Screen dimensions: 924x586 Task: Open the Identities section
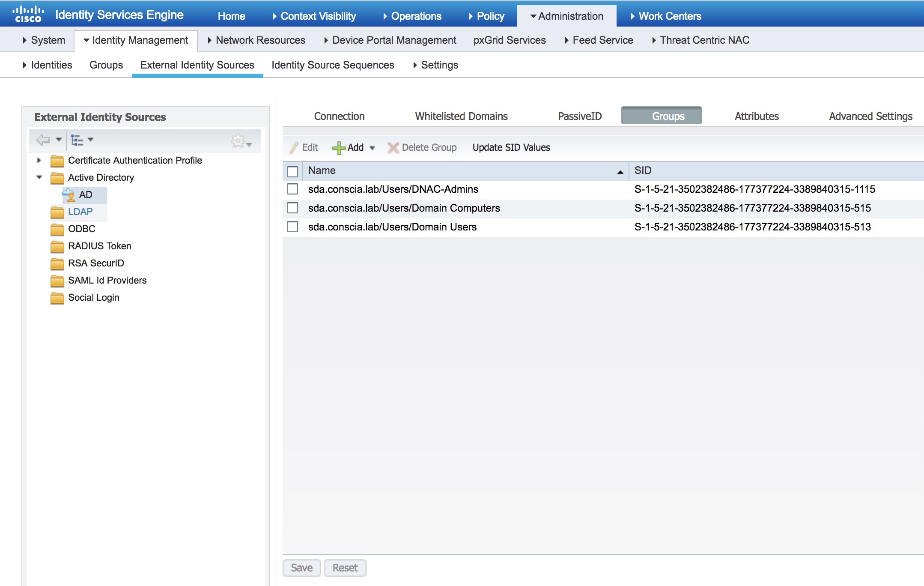pos(47,65)
